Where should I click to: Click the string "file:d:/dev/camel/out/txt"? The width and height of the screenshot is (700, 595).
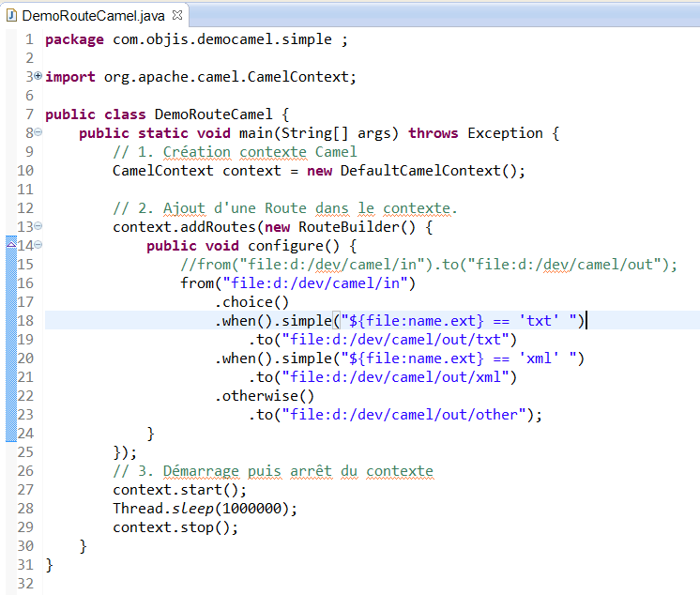(x=395, y=340)
